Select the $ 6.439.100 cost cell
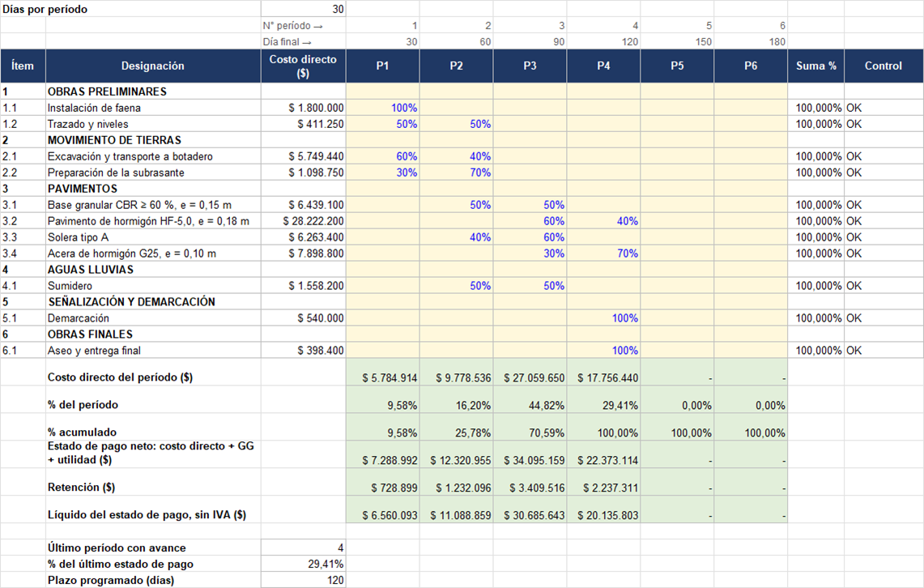This screenshot has width=924, height=588. (x=304, y=205)
